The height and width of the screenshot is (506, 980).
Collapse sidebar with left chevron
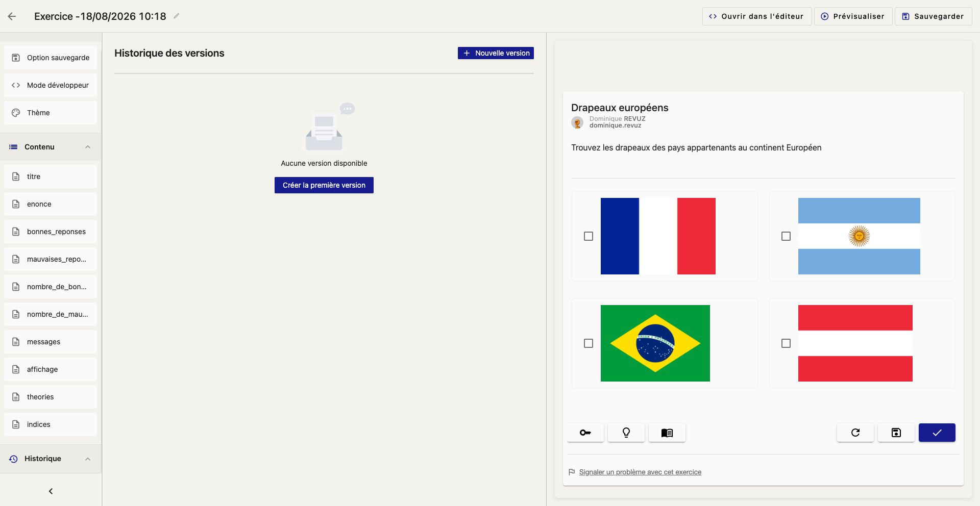(x=51, y=491)
